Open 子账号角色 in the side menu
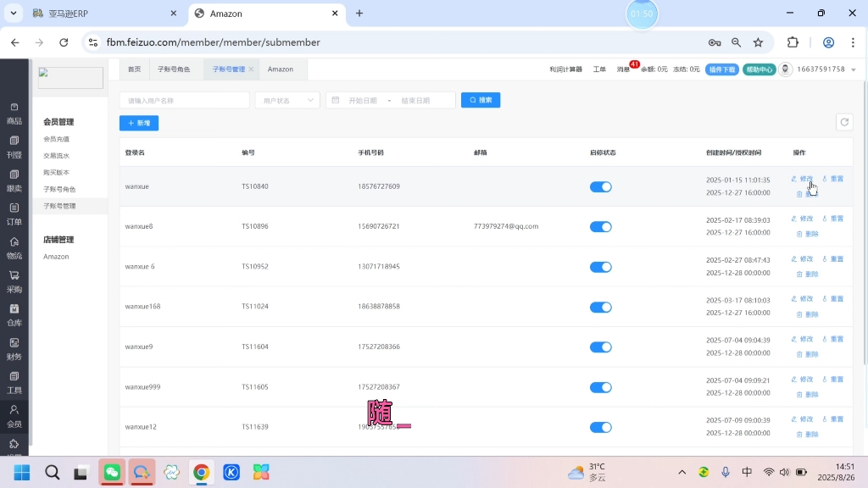The width and height of the screenshot is (868, 488). point(60,189)
